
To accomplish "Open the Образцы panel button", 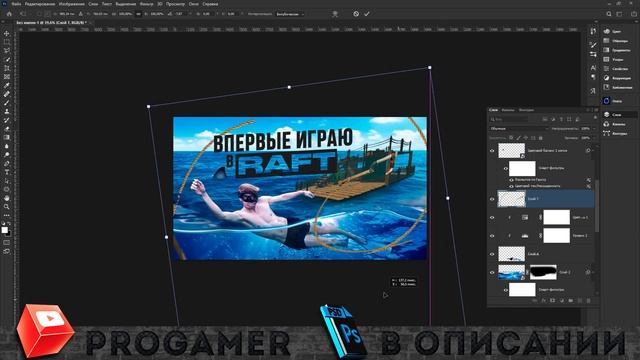I will tap(619, 41).
